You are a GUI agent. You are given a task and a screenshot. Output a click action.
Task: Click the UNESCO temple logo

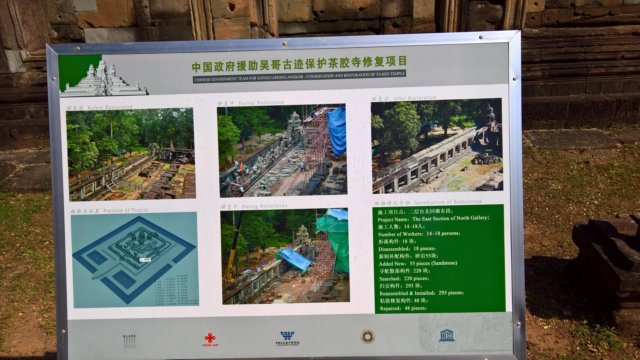click(447, 336)
